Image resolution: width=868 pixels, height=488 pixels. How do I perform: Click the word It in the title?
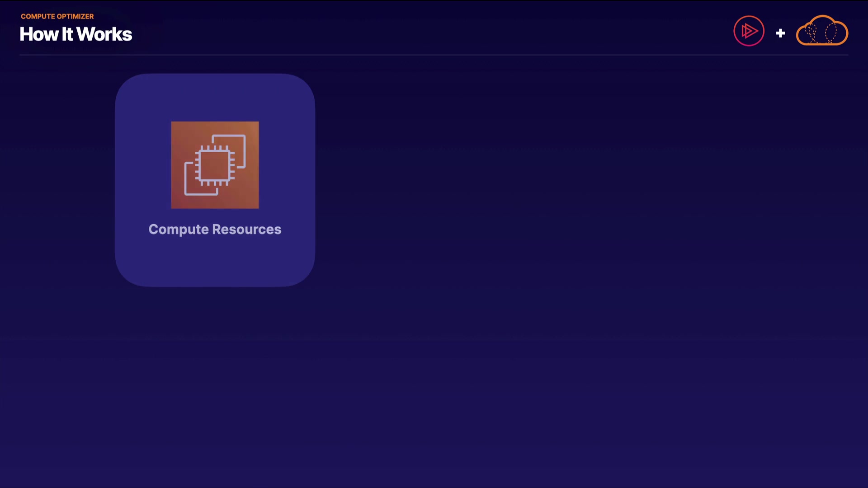[67, 34]
